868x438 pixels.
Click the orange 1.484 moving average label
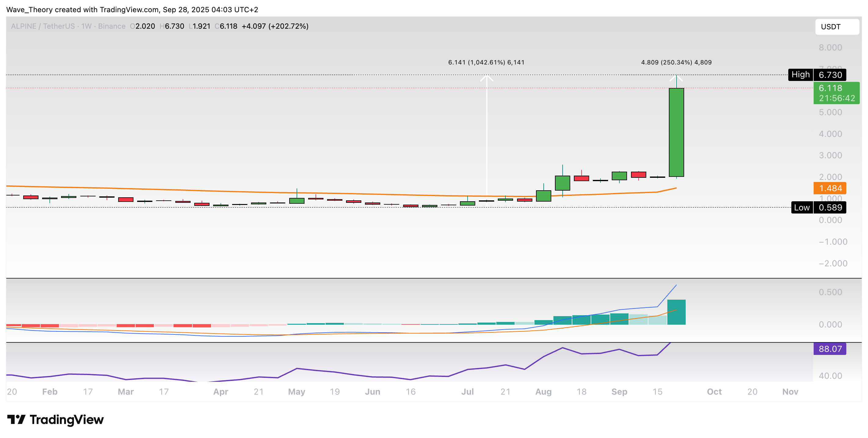click(x=830, y=188)
